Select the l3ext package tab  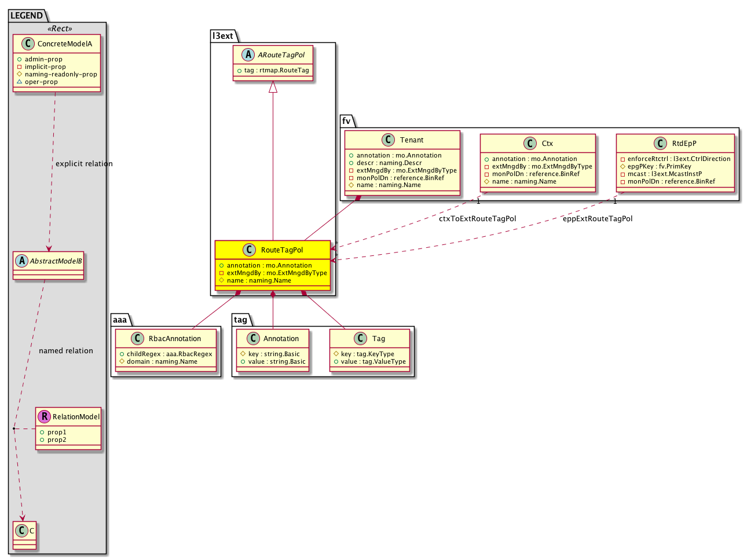[223, 36]
